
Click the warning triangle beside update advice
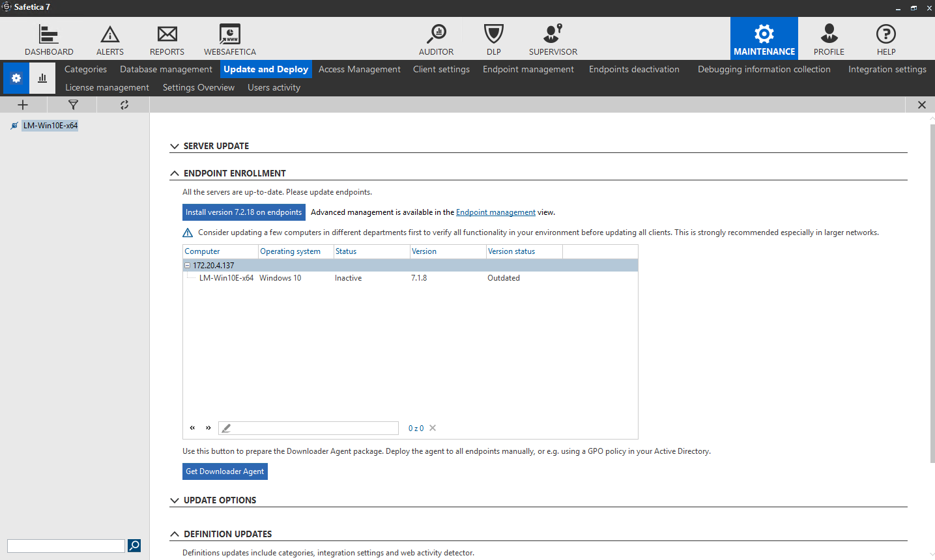[x=188, y=232]
